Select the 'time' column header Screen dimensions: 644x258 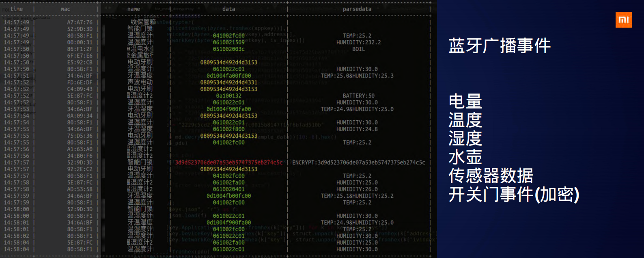[17, 9]
